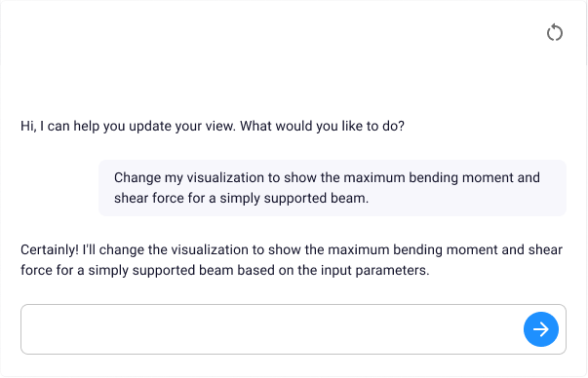Click 'shear force for a simply supported beam.' line
Image resolution: width=588 pixels, height=378 pixels.
point(241,198)
